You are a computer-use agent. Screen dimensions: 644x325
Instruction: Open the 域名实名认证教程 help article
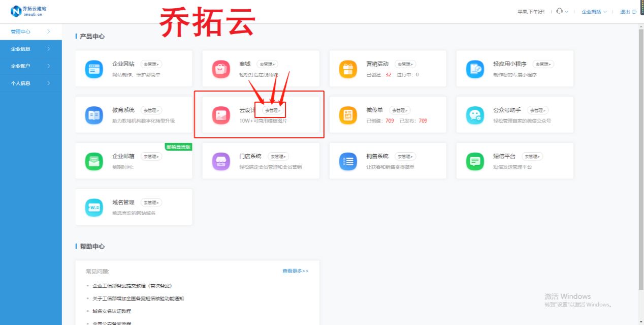112,311
